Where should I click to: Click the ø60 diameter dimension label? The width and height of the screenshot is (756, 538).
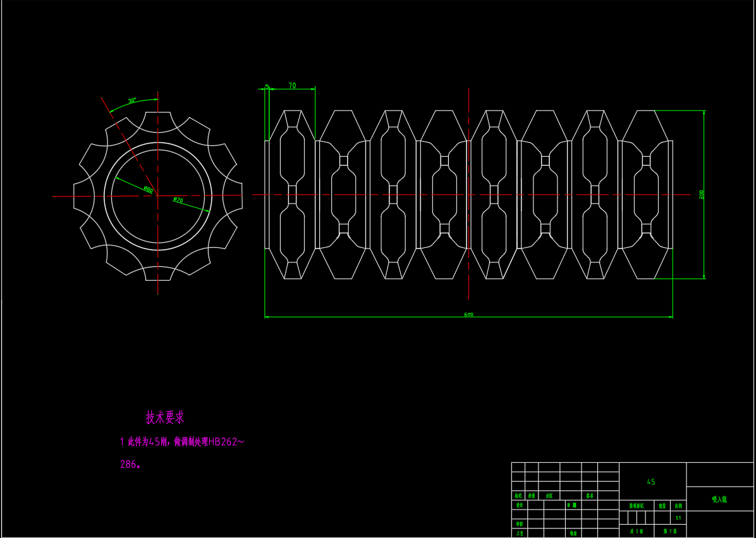[x=148, y=188]
